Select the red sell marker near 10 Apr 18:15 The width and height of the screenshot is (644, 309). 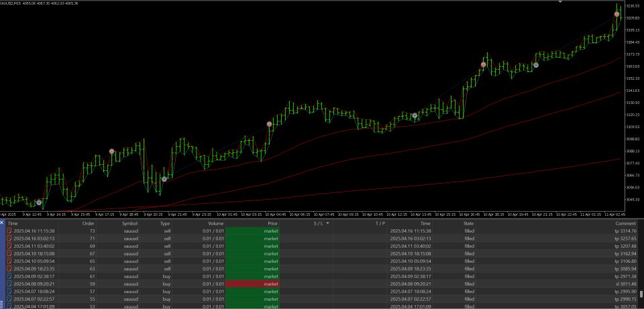pyautogui.click(x=484, y=64)
